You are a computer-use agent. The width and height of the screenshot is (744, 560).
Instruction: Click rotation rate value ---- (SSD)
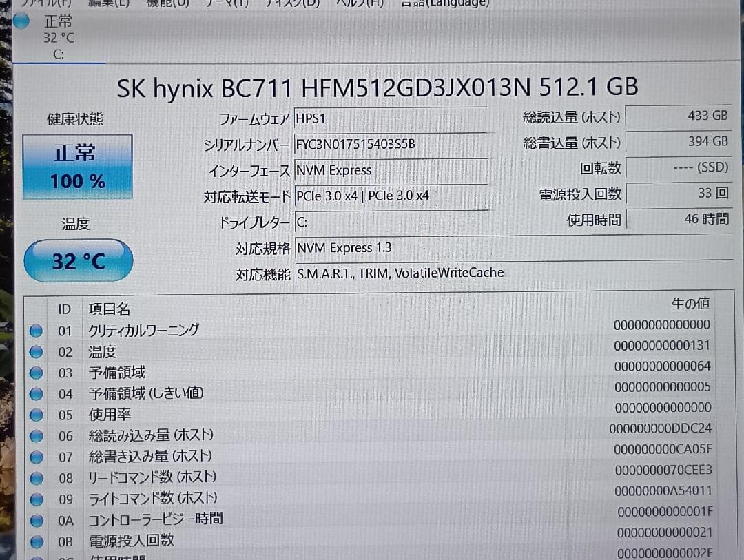point(679,167)
